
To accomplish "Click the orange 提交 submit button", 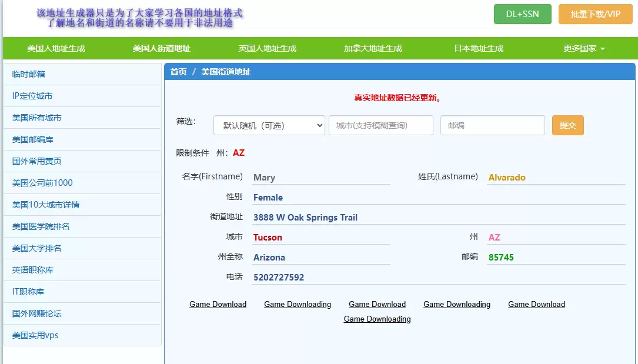I will [x=567, y=125].
